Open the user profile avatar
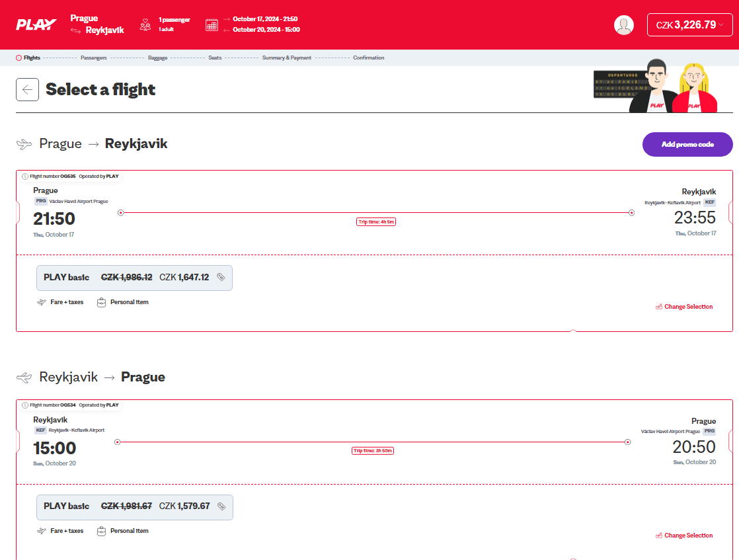739x560 pixels. [x=623, y=25]
